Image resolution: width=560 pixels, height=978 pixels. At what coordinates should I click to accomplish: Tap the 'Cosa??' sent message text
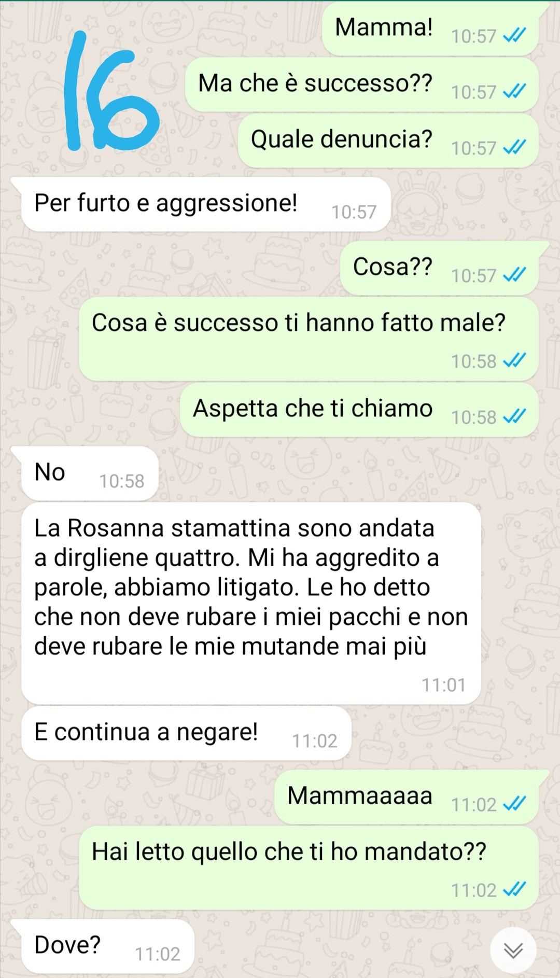(x=393, y=267)
